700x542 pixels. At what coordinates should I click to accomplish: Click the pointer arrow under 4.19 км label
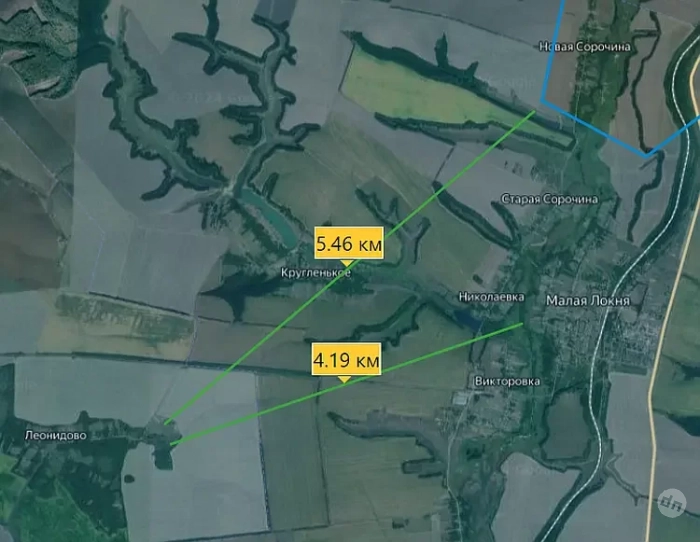point(344,379)
